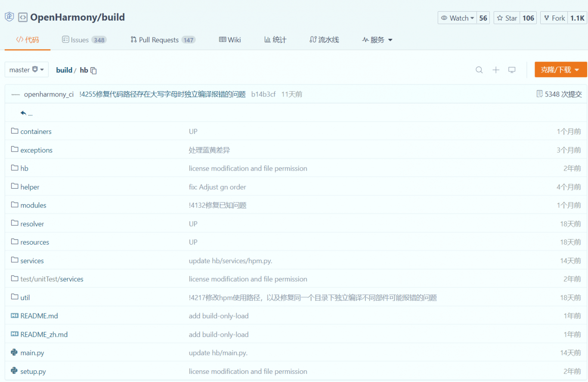Screen dimensions: 588x382
Task: Click the Star button
Action: pyautogui.click(x=507, y=18)
